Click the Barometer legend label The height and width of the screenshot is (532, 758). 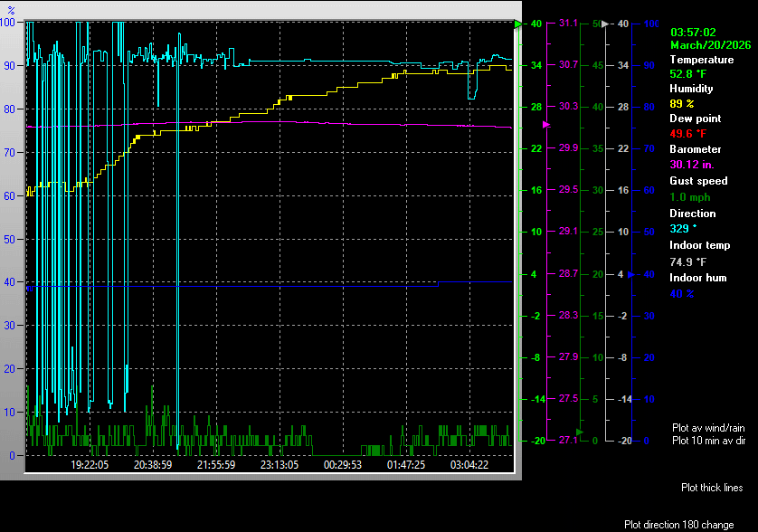tap(696, 149)
